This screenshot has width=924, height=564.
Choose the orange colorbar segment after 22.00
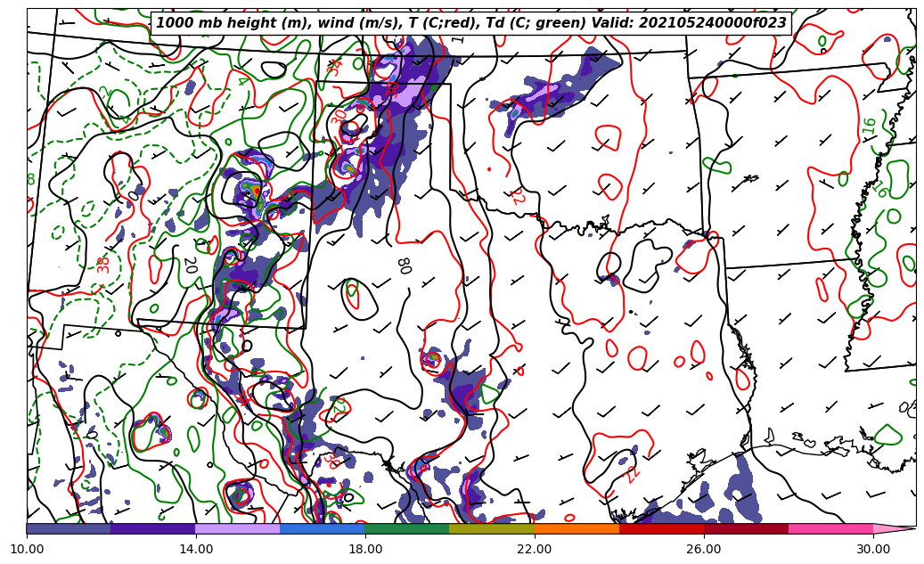[576, 528]
